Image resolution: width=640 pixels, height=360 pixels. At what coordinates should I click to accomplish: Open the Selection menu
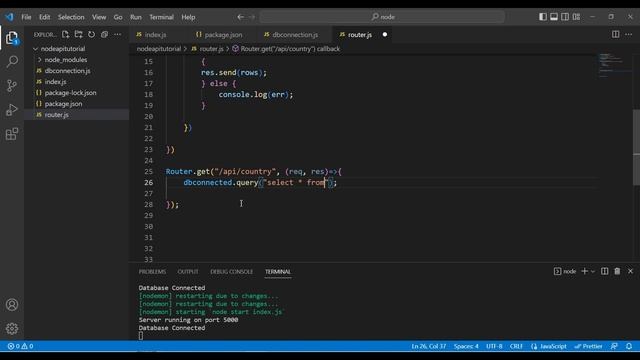click(71, 17)
